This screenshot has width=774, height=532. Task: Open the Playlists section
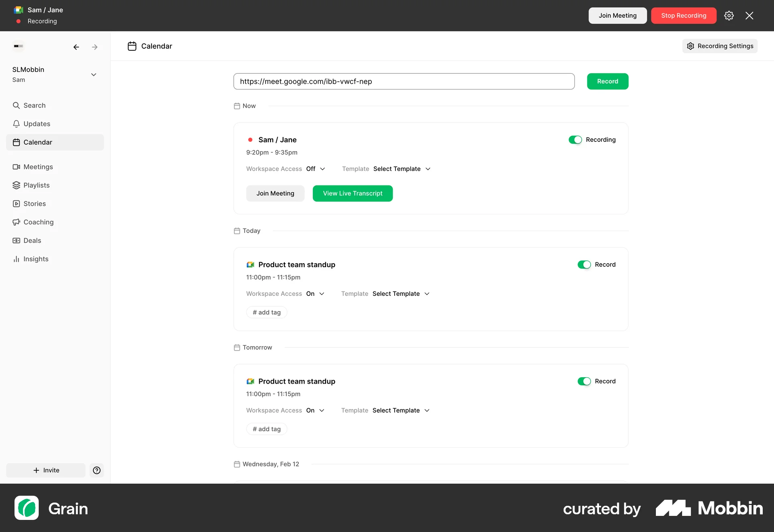[x=37, y=185]
